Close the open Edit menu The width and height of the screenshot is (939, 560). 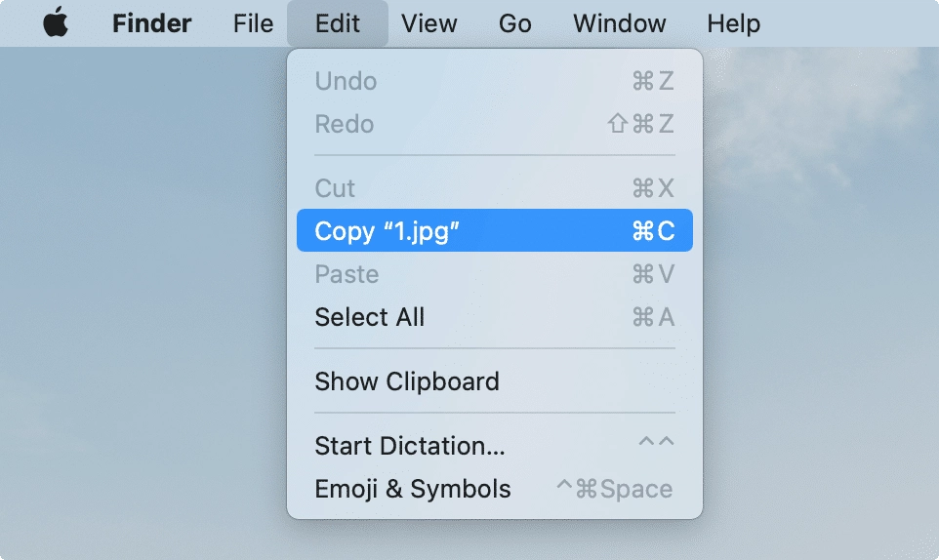(338, 22)
